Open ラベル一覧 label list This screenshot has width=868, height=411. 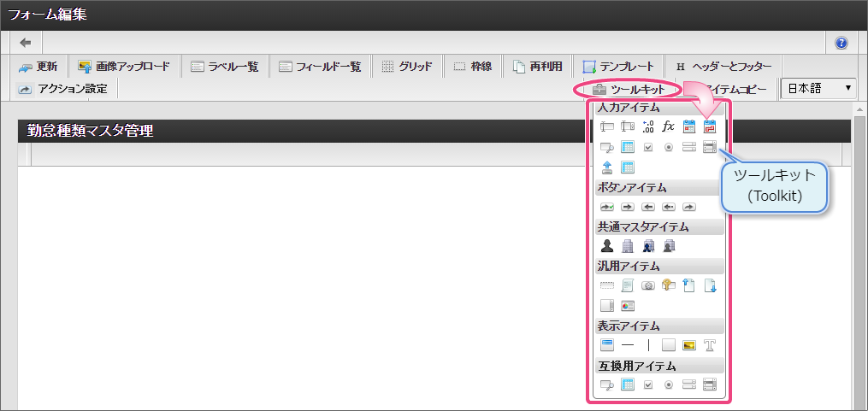[225, 67]
